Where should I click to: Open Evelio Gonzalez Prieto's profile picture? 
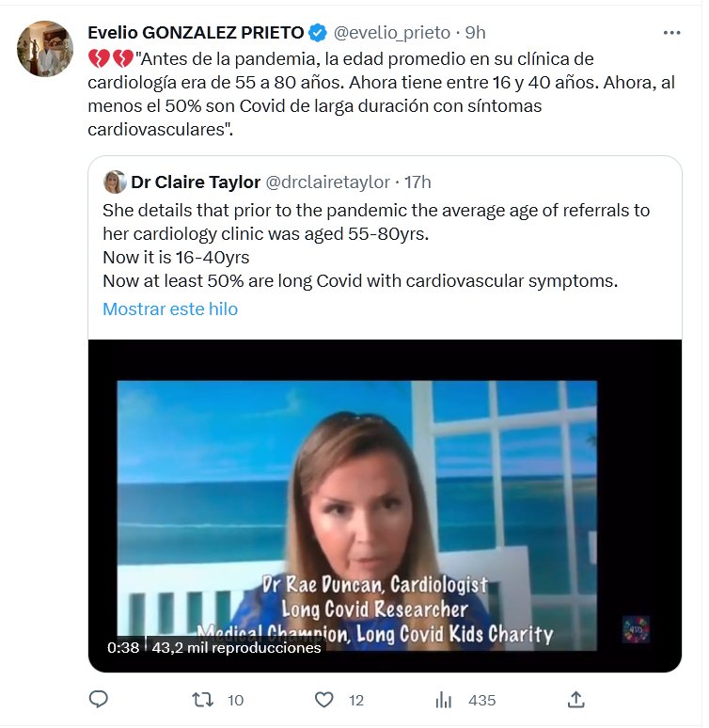coord(45,48)
